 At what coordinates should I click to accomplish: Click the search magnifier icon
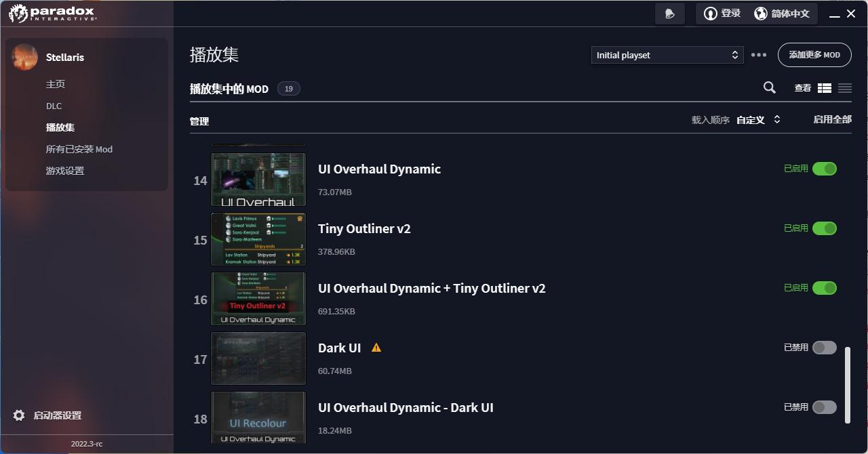click(769, 87)
